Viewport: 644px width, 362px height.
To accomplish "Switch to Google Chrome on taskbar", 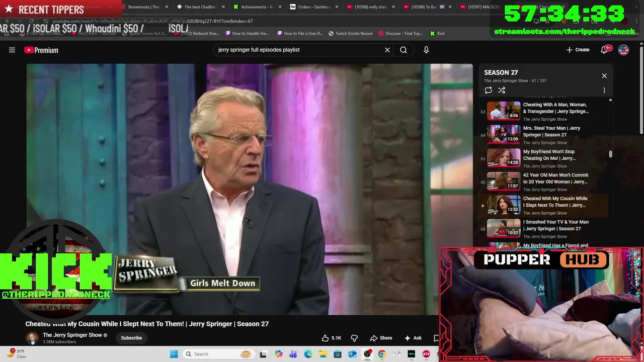I will [382, 354].
